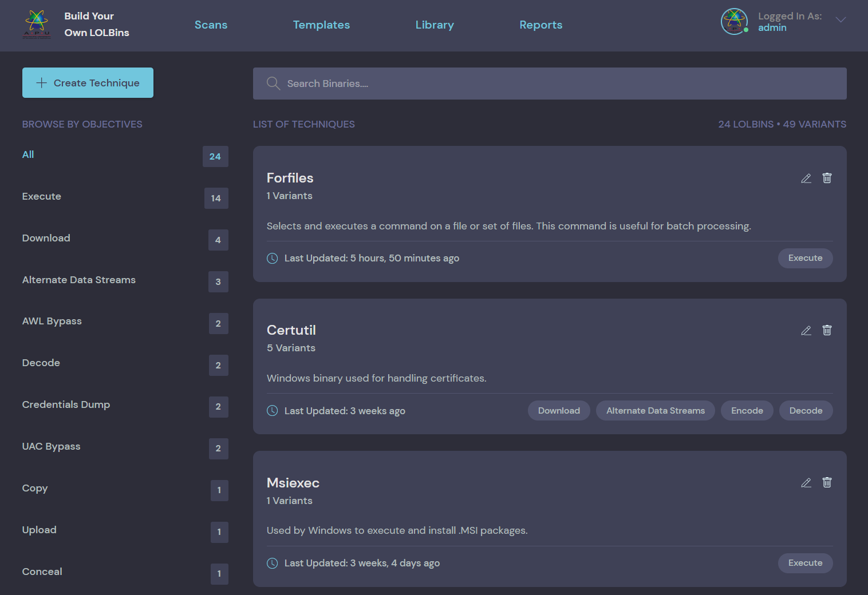Click 'Last Updated: 3 weeks ago' text
Image resolution: width=868 pixels, height=595 pixels.
pos(345,411)
